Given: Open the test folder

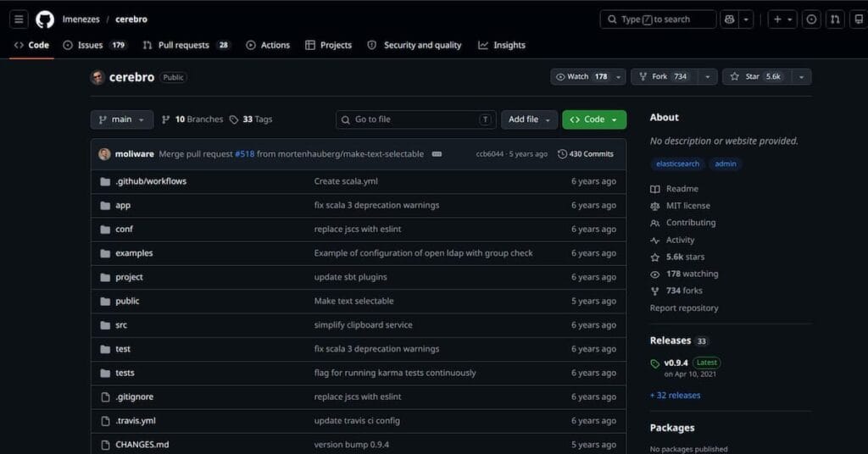Looking at the screenshot, I should click(x=123, y=349).
